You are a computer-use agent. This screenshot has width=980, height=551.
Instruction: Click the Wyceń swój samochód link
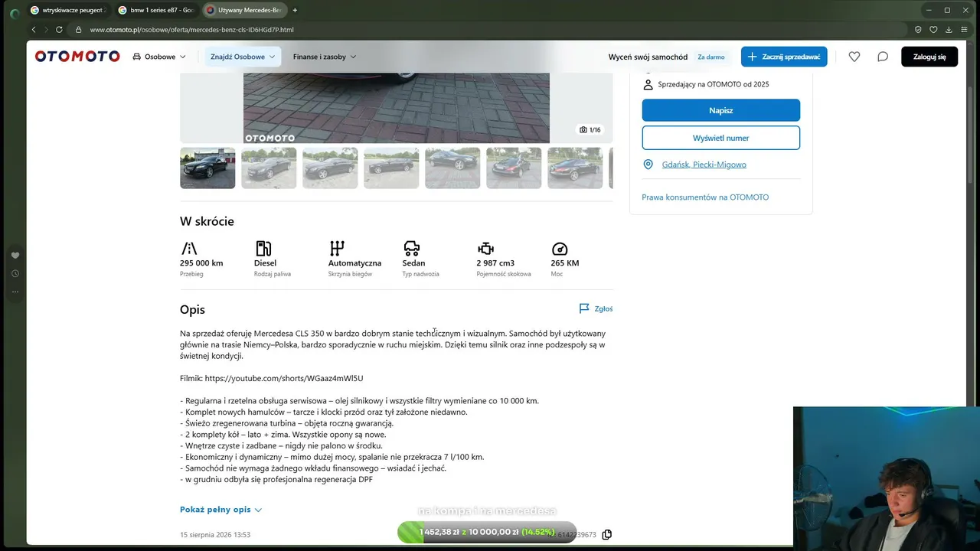pos(648,57)
